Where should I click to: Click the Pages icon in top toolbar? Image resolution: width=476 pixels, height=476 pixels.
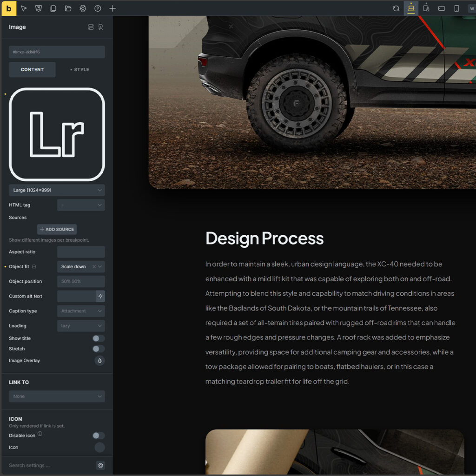53,8
